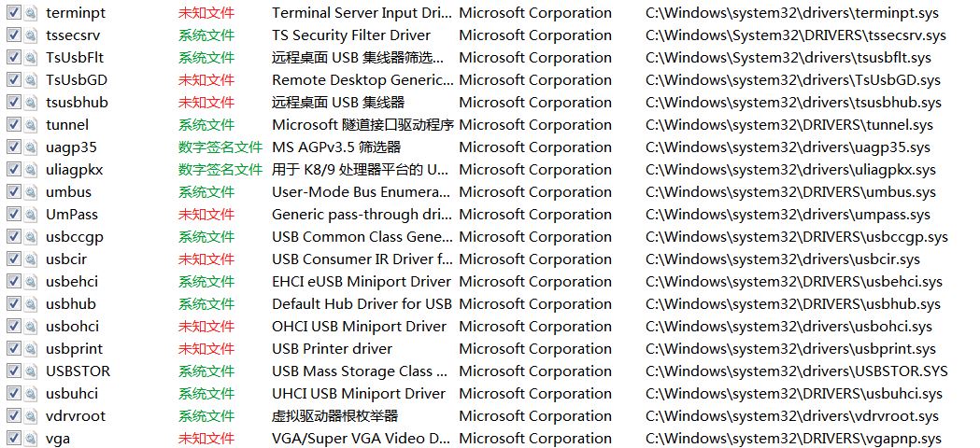
Task: Toggle the checkbox for tssecsrv
Action: point(14,35)
